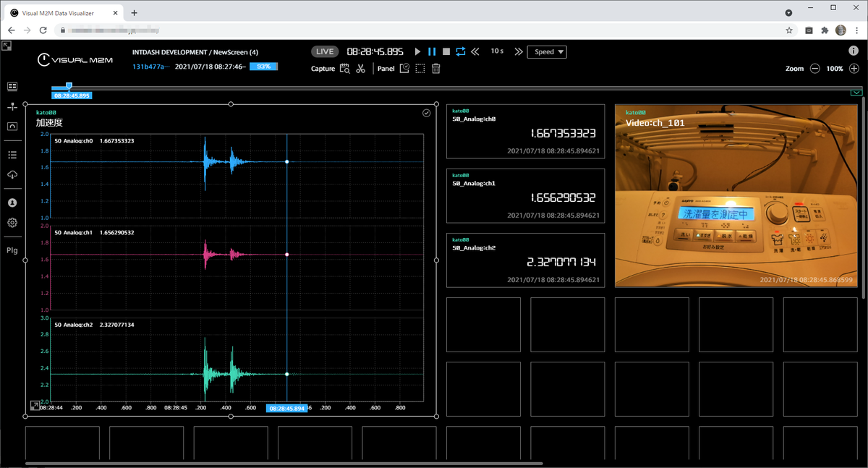Click the timeline track bar
The width and height of the screenshot is (868, 468).
pyautogui.click(x=456, y=88)
